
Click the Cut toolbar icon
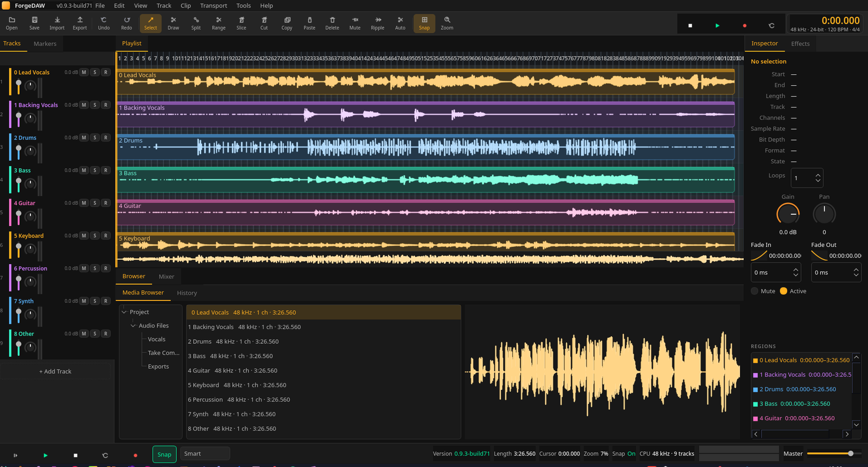264,23
